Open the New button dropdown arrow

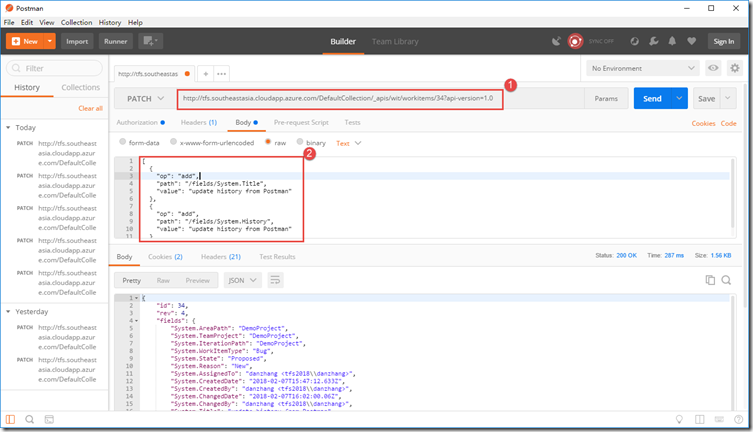click(x=49, y=41)
